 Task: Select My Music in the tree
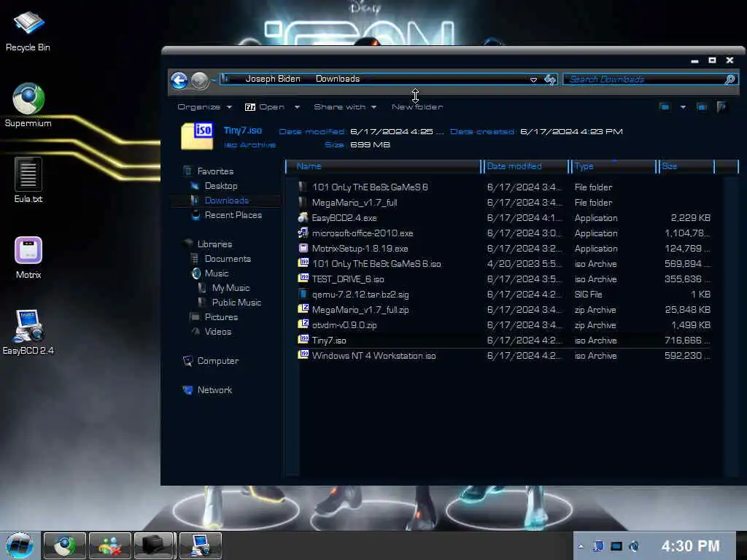[x=231, y=287]
